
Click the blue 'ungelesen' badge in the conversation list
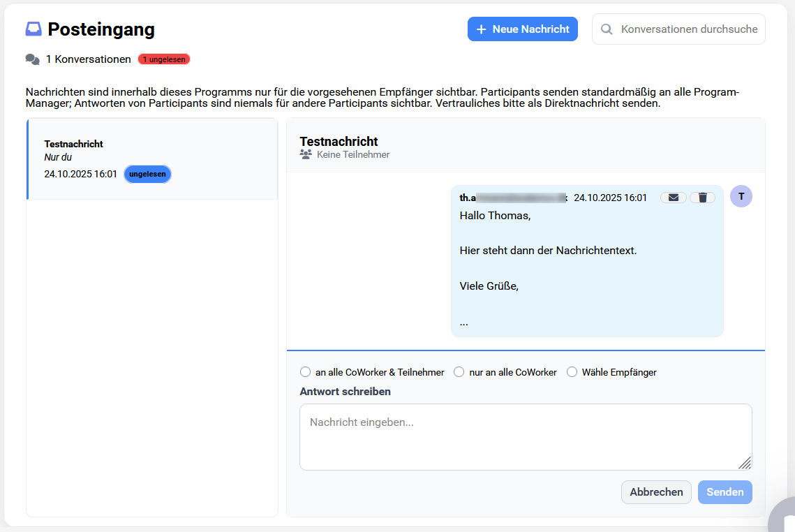pyautogui.click(x=147, y=174)
